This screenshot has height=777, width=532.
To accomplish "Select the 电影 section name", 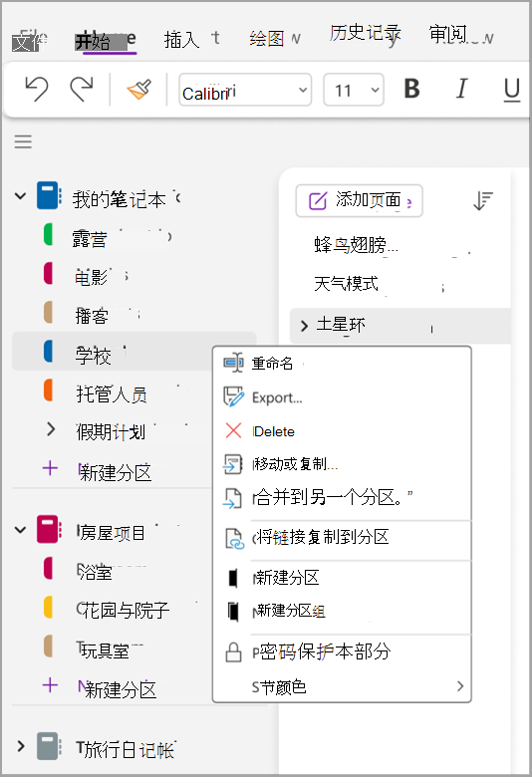I will click(92, 278).
